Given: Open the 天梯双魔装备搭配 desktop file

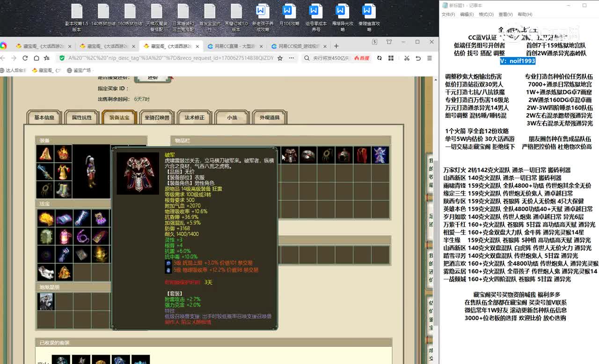Looking at the screenshot, I should pyautogui.click(x=157, y=18).
